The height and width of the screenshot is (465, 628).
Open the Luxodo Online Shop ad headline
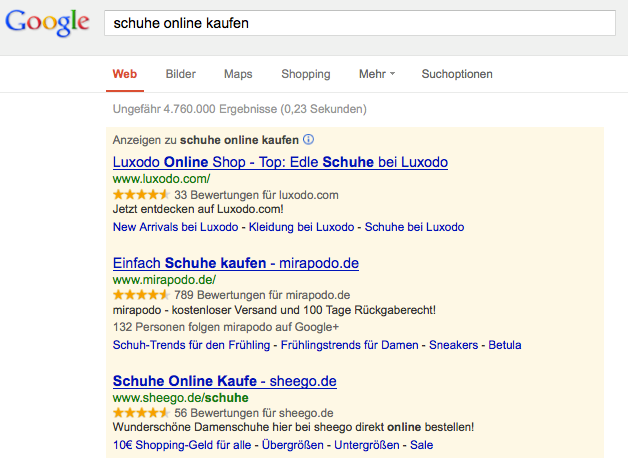(x=280, y=162)
